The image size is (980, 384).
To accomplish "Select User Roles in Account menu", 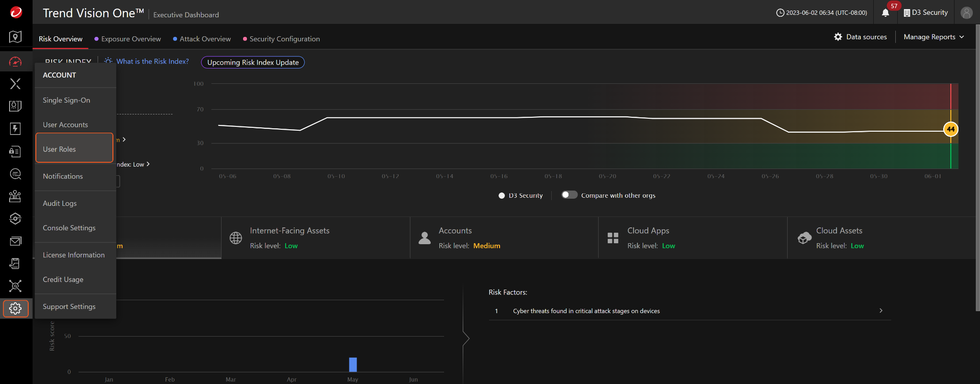I will click(74, 149).
